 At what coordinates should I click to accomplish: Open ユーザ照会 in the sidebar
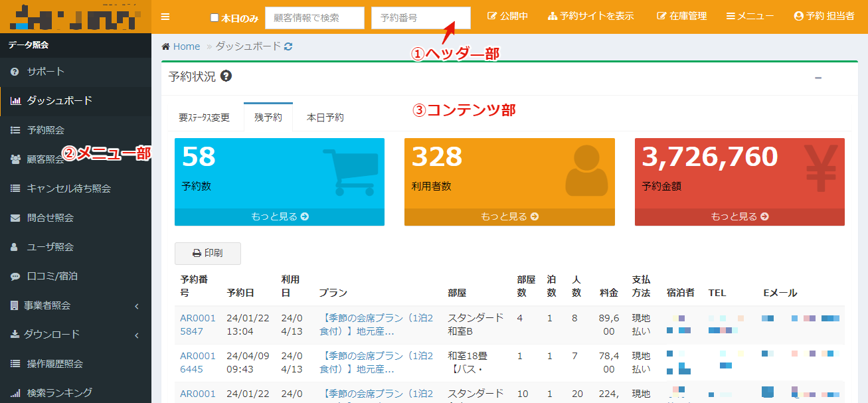(76, 247)
